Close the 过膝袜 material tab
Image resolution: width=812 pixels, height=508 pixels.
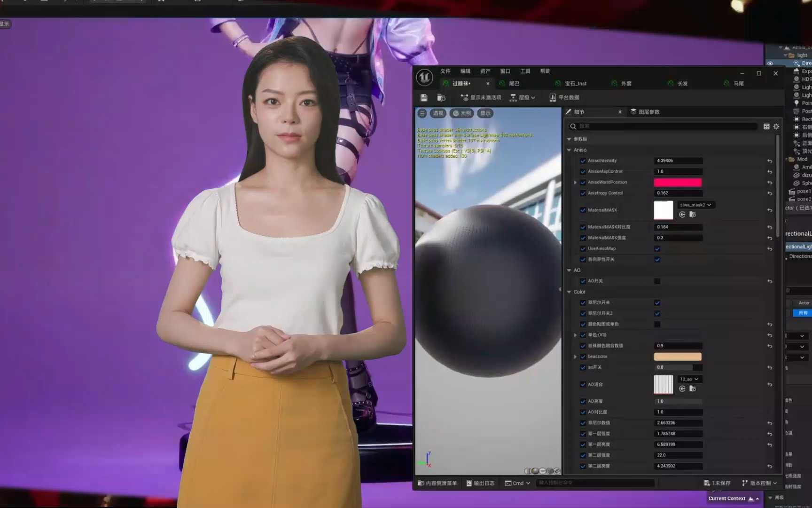[x=488, y=84]
